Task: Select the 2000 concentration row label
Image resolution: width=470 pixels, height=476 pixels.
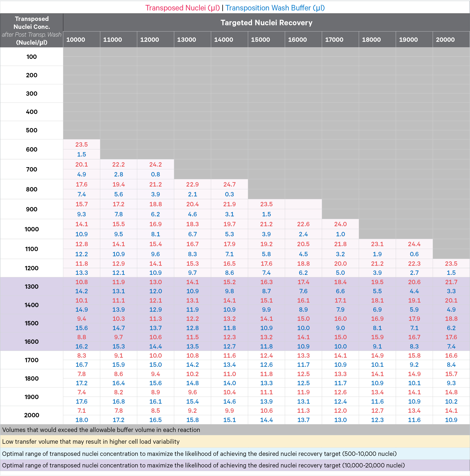Action: [32, 415]
